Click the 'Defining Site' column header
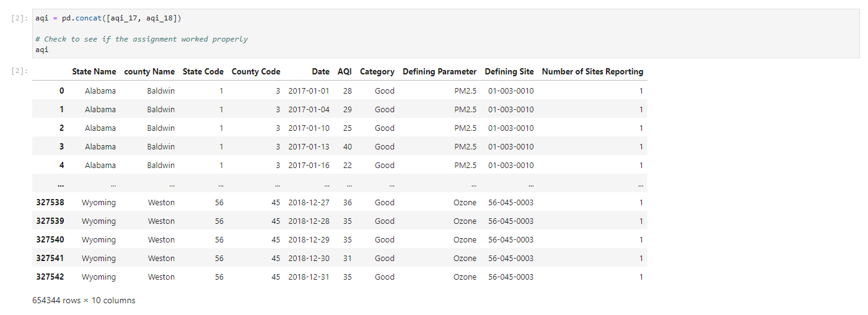The width and height of the screenshot is (868, 315). [509, 72]
